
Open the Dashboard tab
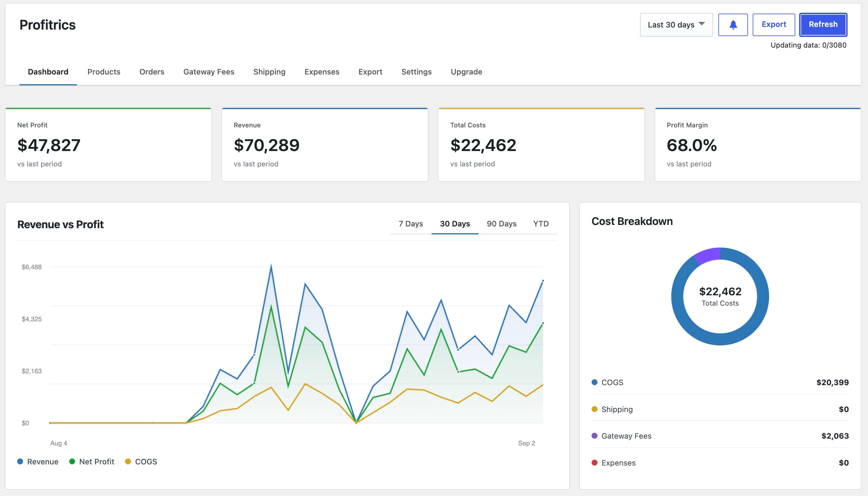click(48, 72)
